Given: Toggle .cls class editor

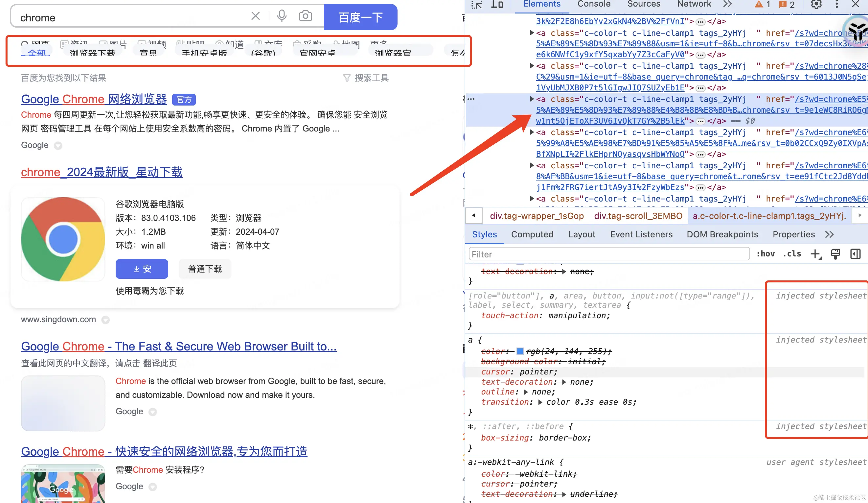Looking at the screenshot, I should point(792,254).
